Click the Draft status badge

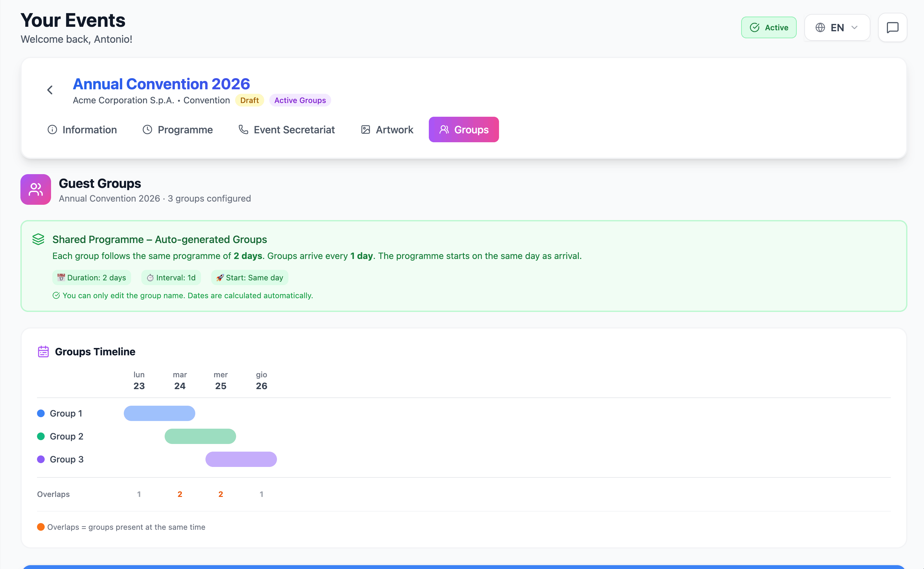point(250,100)
